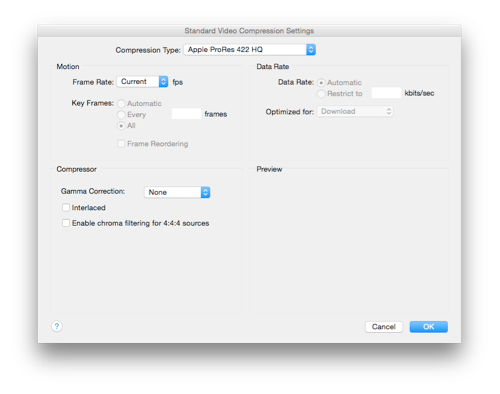Click the Gamma Correction label

pos(93,191)
